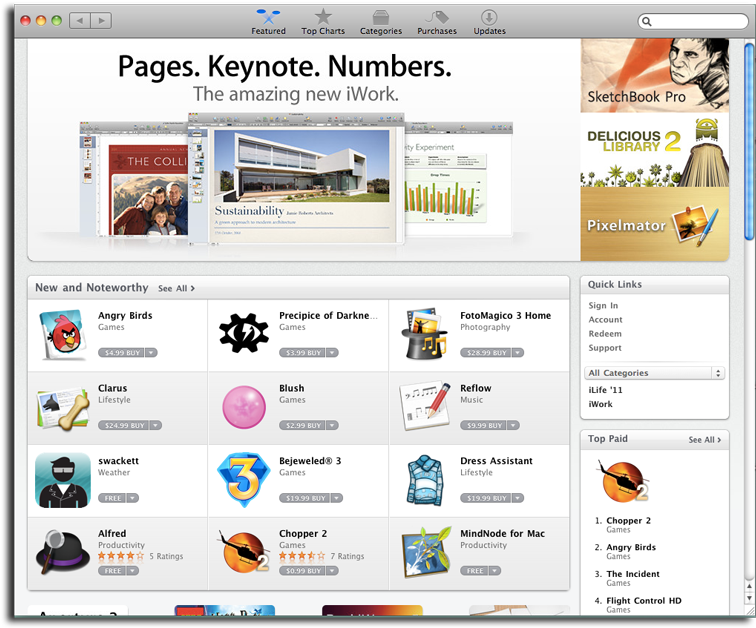Expand arrow beside MindNode FREE button
The width and height of the screenshot is (756, 628).
click(495, 571)
